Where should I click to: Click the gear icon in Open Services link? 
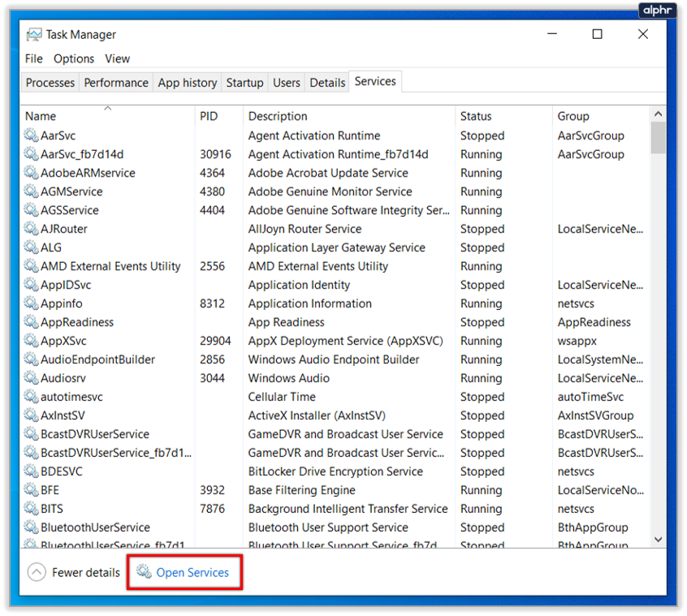point(144,571)
